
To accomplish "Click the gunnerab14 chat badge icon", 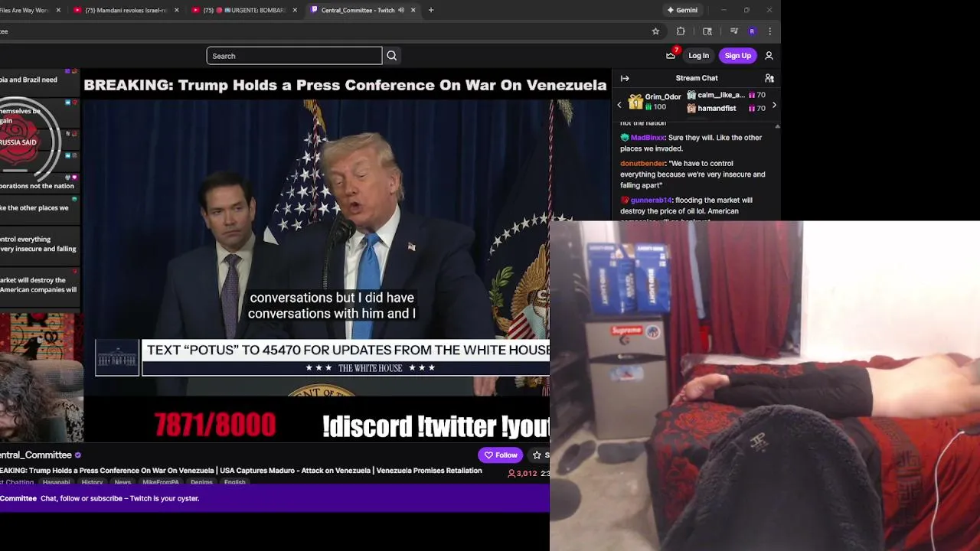I will pyautogui.click(x=625, y=201).
